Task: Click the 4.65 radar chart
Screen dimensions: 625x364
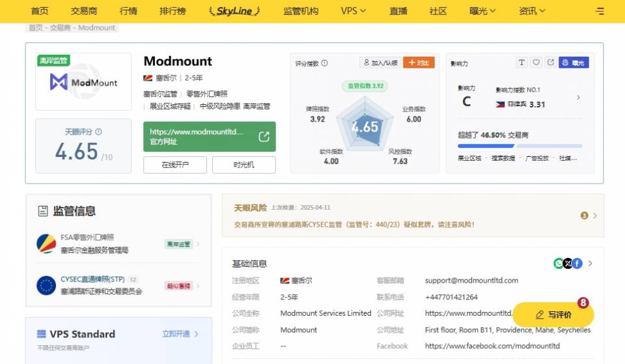Action: 365,126
